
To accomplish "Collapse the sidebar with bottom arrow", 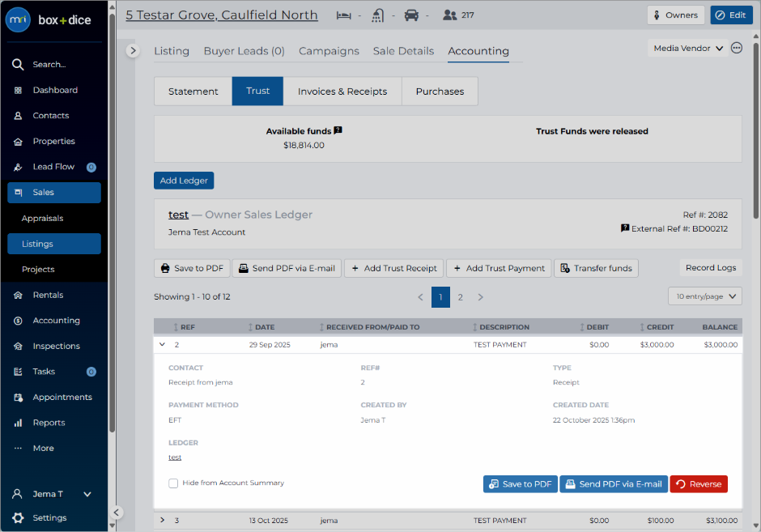I will point(117,512).
